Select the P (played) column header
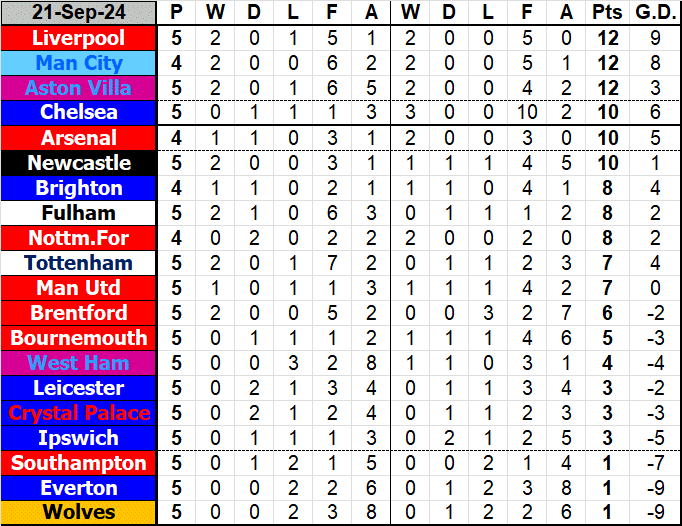Viewport: 682px width, 526px height. (x=177, y=13)
